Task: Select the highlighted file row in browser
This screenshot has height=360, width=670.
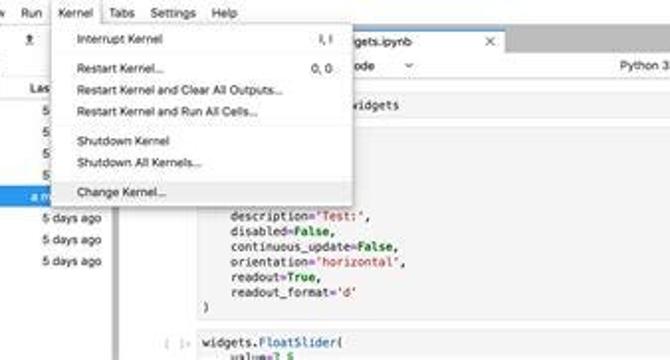Action: 26,196
